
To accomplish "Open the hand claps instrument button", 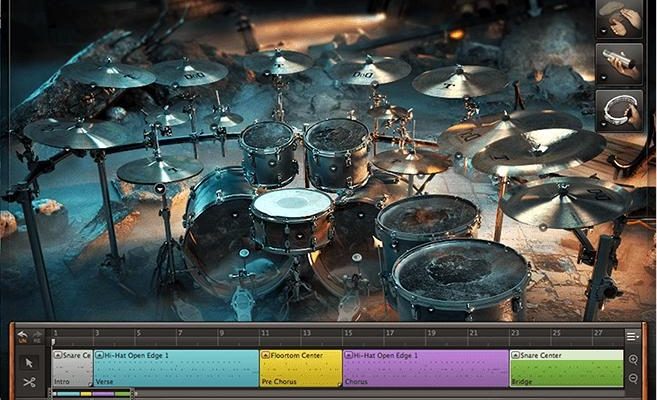I will [619, 19].
